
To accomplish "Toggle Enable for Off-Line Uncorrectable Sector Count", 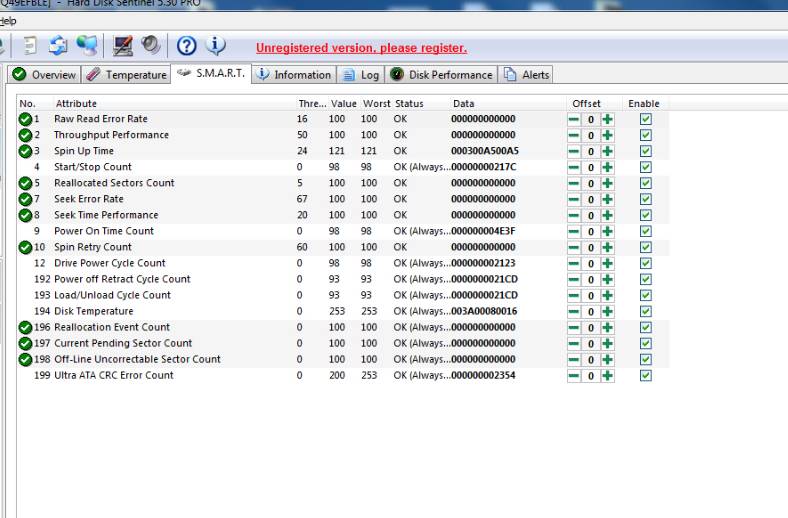I will click(646, 360).
